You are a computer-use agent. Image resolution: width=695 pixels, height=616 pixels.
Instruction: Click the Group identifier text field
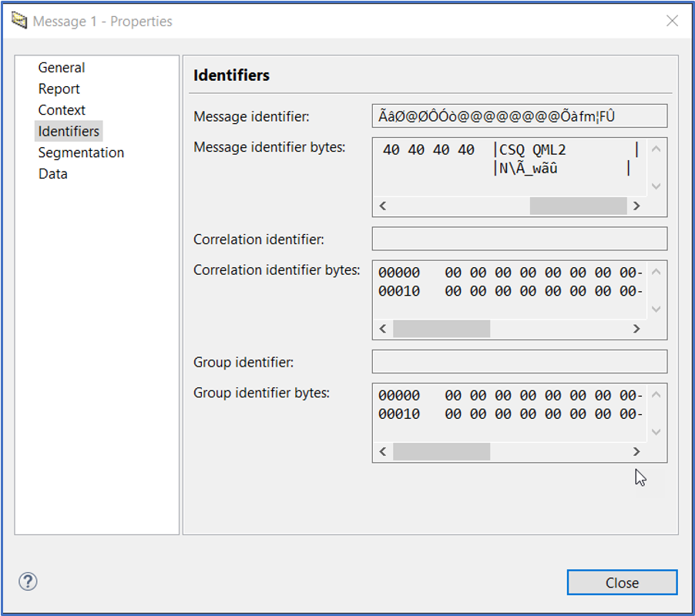[519, 362]
